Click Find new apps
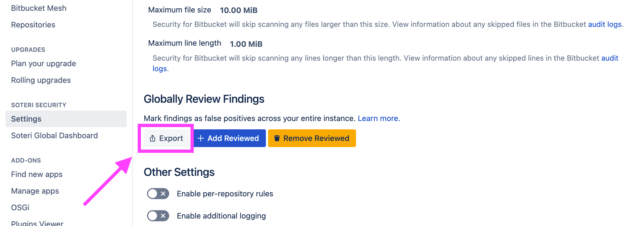The width and height of the screenshot is (644, 226). 36,174
